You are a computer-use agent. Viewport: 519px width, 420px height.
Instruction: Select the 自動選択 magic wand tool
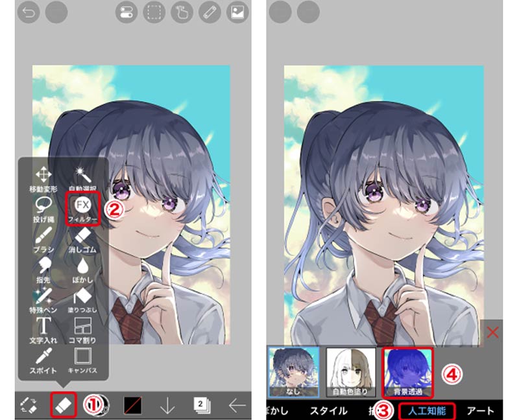pos(82,173)
